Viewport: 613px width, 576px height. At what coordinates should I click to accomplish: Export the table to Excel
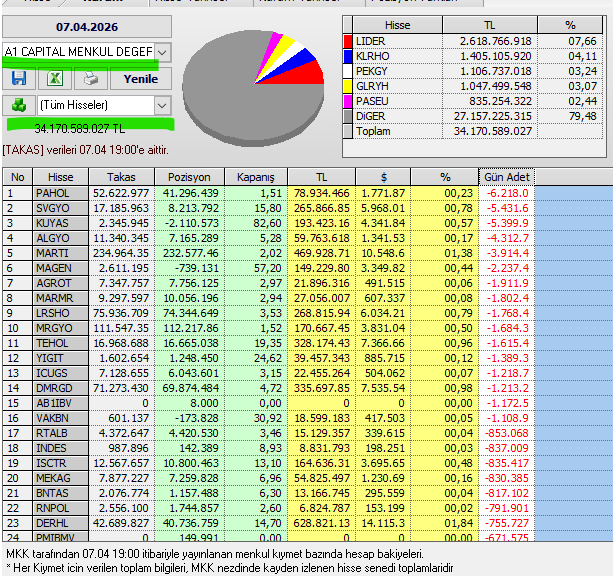coord(55,79)
